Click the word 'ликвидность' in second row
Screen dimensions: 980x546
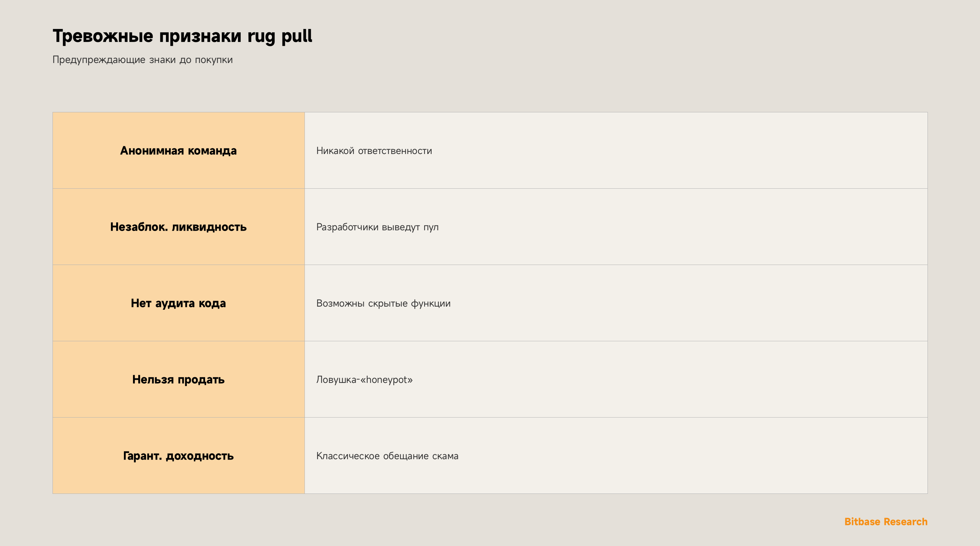click(x=209, y=227)
